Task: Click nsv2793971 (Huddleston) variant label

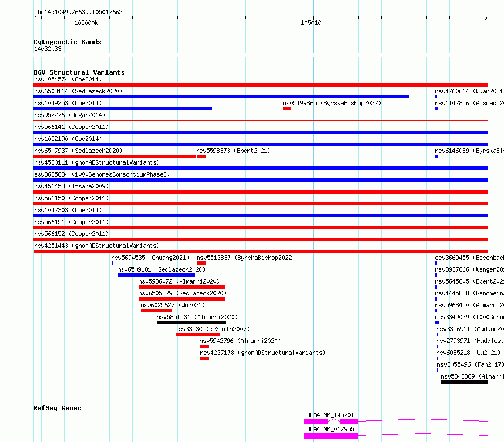Action: coord(469,341)
